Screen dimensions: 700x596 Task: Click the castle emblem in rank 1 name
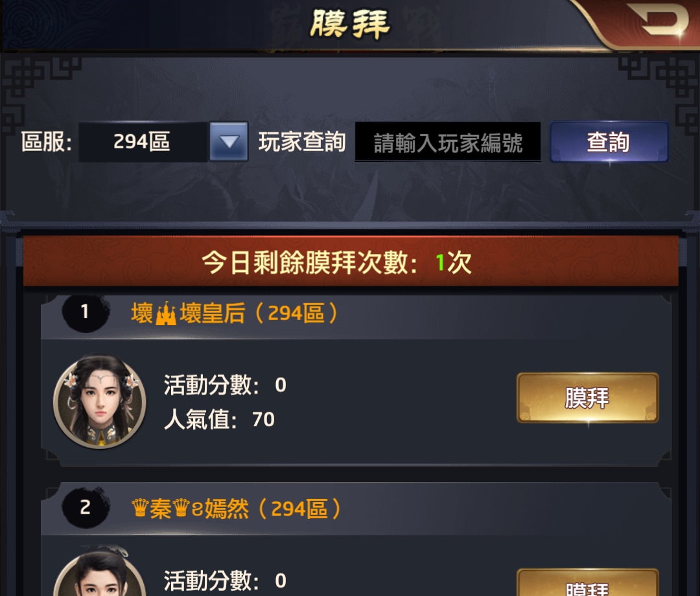click(166, 314)
